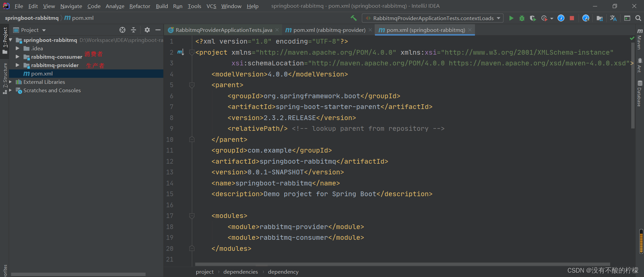Click 'dependency' breadcrumb at editor bottom

click(x=283, y=272)
